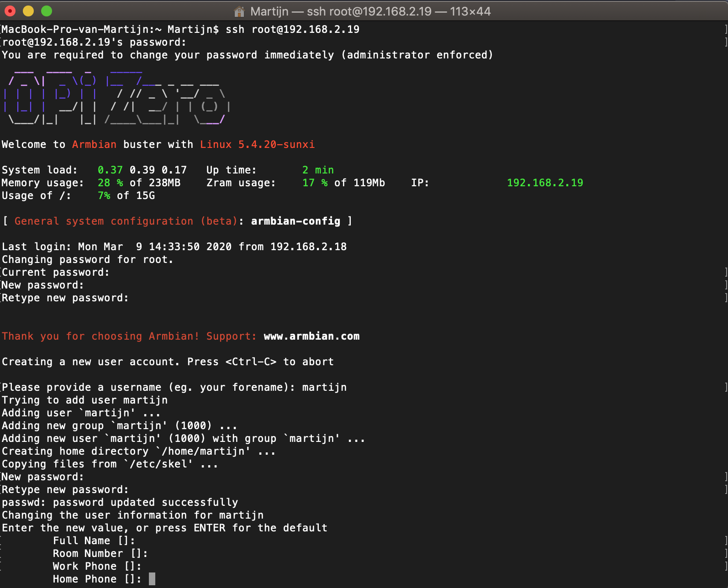
Task: Click 'Enter the new value, or press ENTER' line
Action: [164, 528]
